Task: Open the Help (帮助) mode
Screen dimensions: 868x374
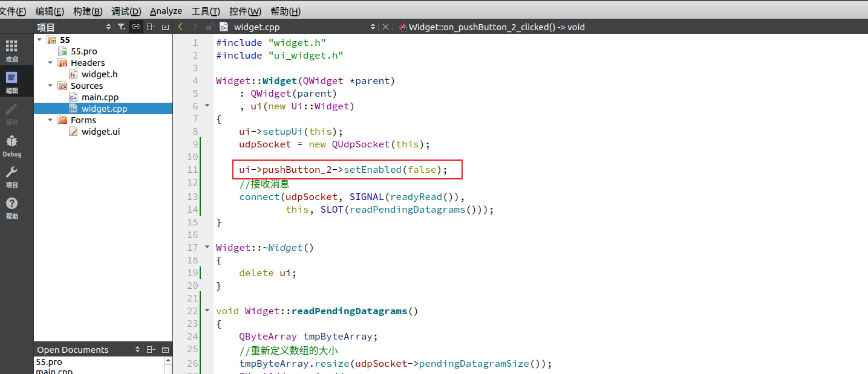Action: coord(11,208)
